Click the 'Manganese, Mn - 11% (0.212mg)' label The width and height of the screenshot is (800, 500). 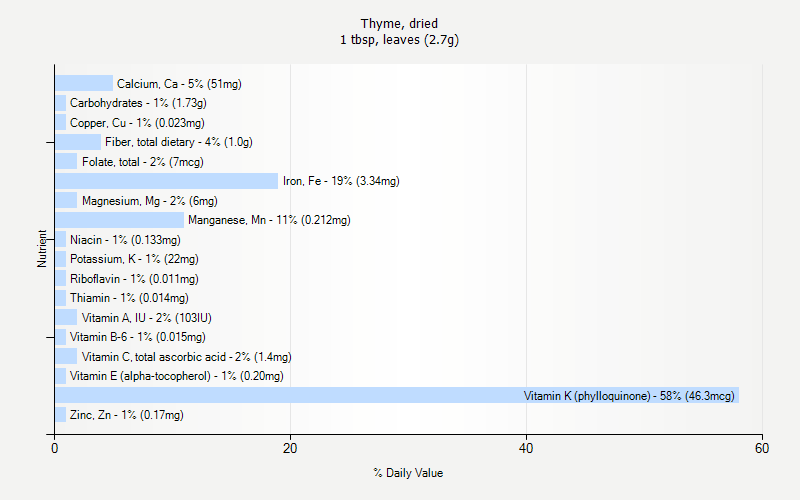point(269,220)
